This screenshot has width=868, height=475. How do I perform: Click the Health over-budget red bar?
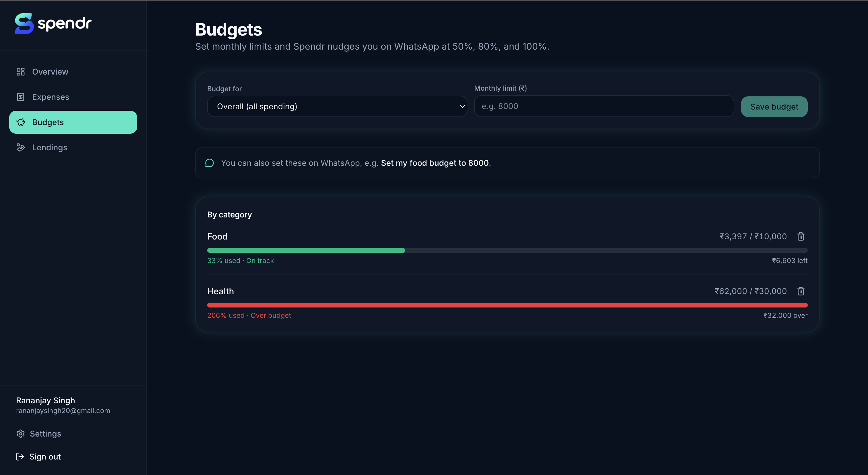point(507,305)
